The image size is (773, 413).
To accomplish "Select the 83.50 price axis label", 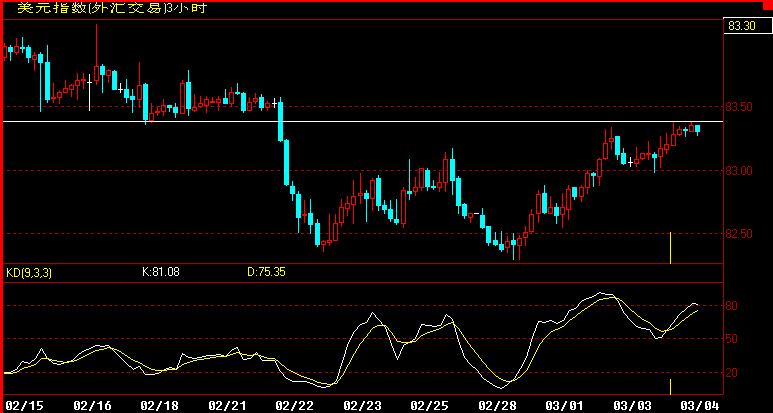I will 741,106.
